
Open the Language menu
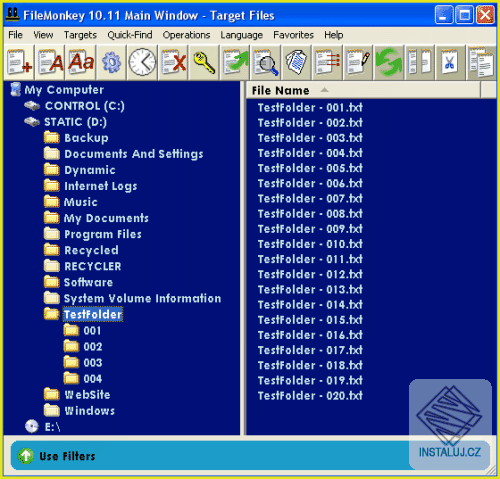(x=241, y=35)
